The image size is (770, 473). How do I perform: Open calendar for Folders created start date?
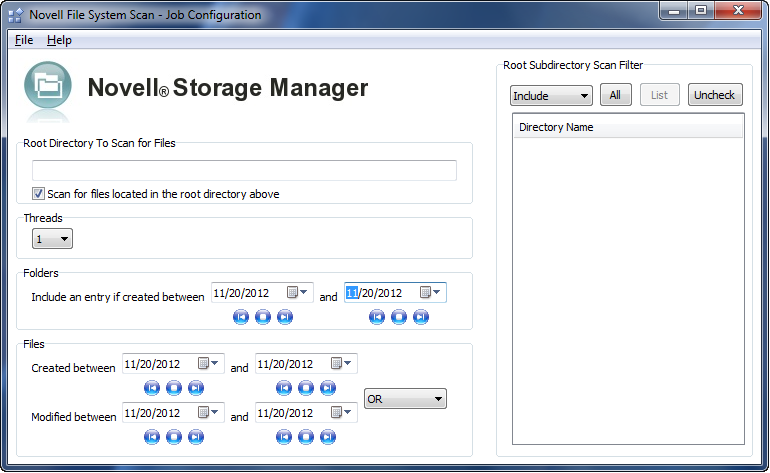[297, 293]
